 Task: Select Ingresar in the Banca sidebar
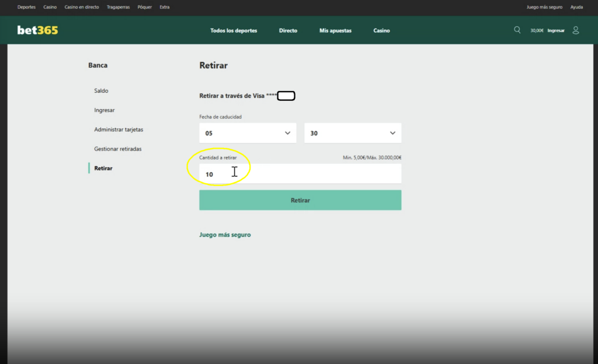point(104,110)
